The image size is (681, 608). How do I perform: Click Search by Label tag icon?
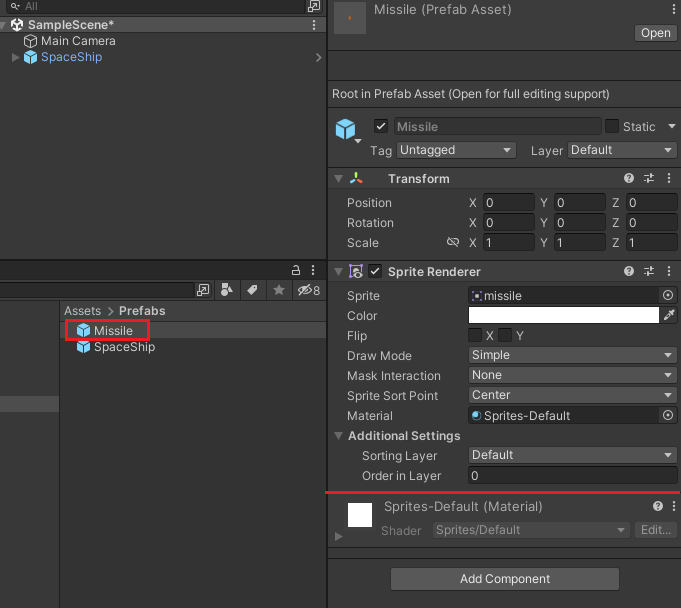click(252, 290)
